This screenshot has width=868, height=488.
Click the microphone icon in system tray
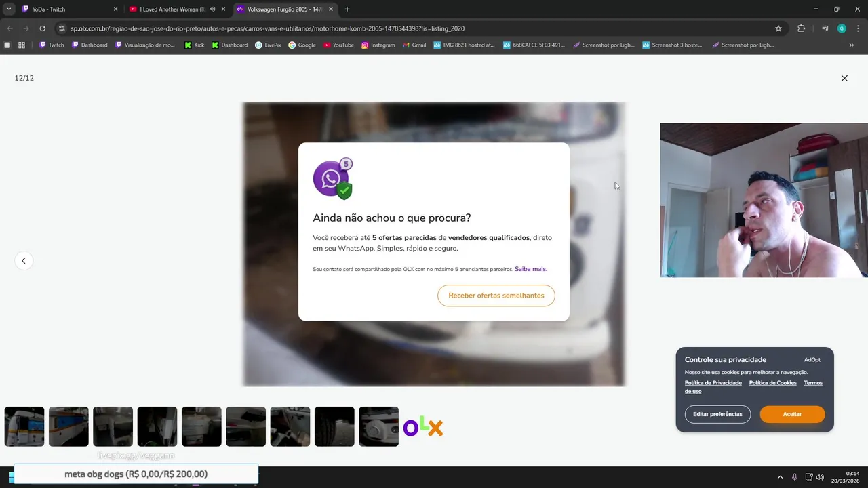[x=795, y=477]
